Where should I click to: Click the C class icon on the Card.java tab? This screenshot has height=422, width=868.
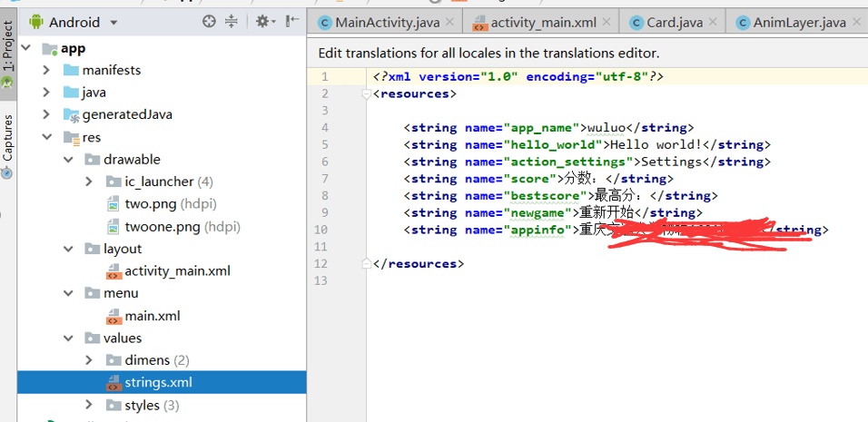(636, 23)
